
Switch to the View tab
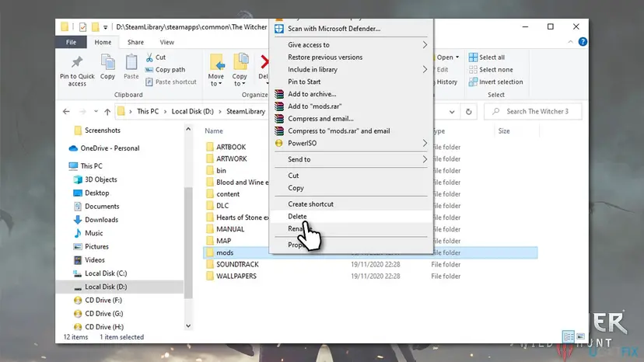[x=166, y=42]
